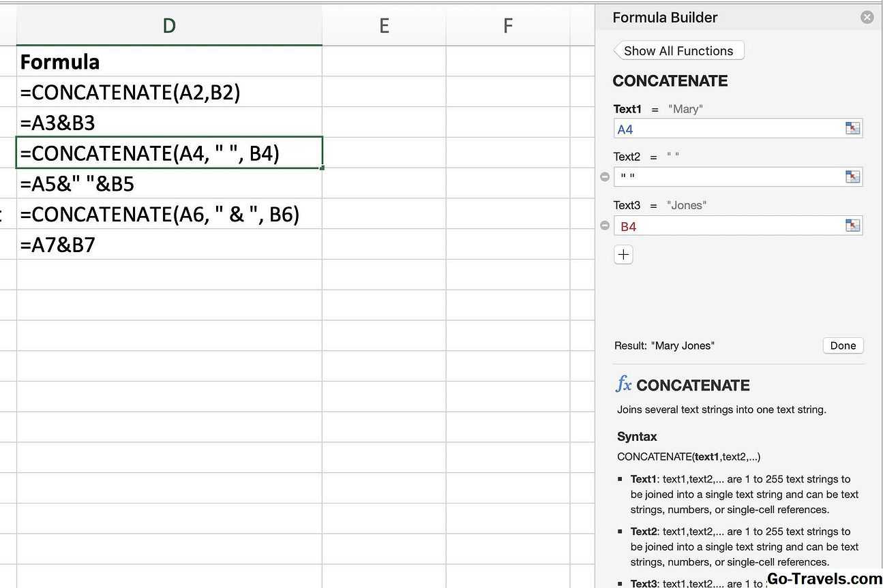
Task: Remove the Text2 argument with minus icon
Action: pyautogui.click(x=605, y=177)
